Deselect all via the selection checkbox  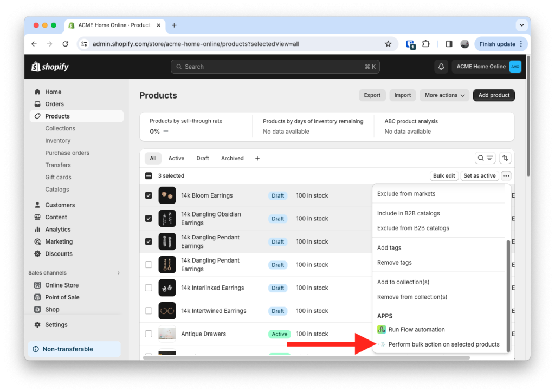coord(148,175)
